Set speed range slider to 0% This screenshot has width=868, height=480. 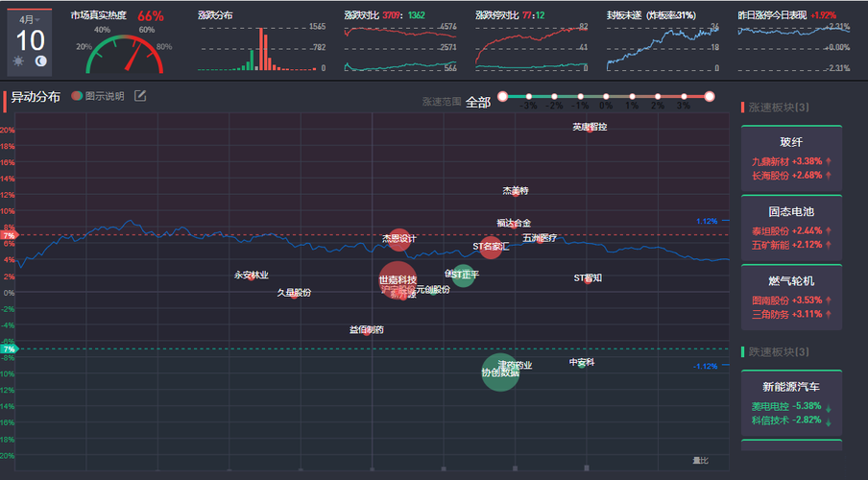click(606, 96)
